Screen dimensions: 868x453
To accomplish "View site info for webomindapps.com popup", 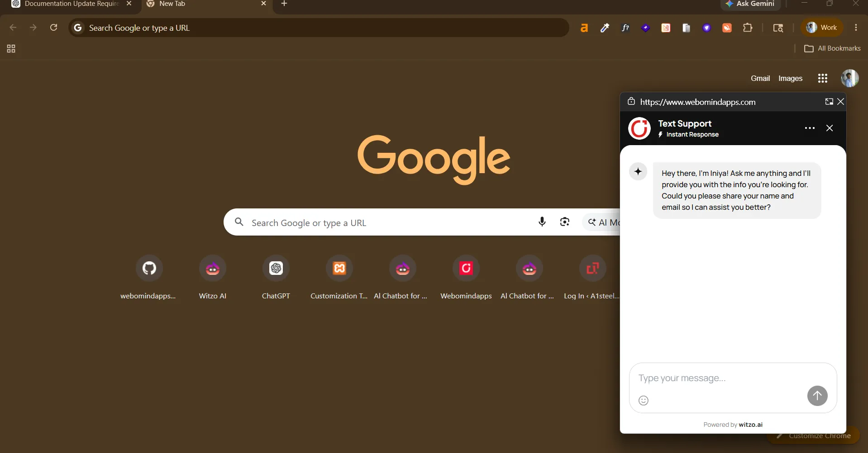I will pos(631,101).
